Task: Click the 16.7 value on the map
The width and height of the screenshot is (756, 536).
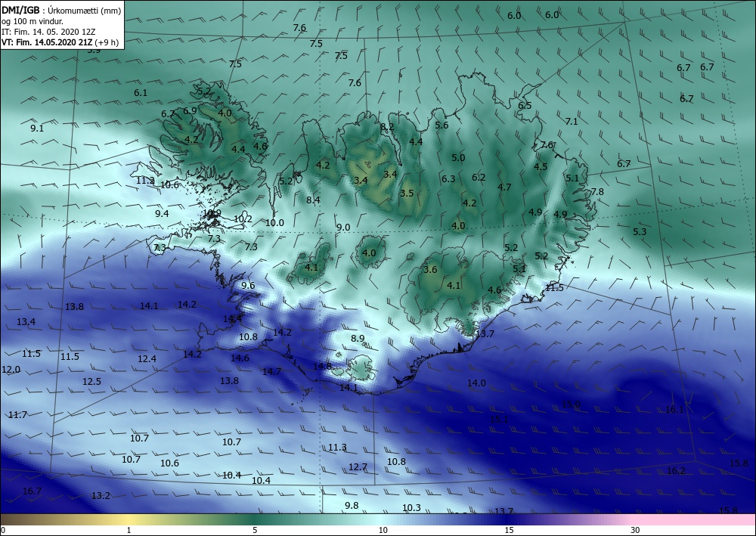Action: pos(32,491)
